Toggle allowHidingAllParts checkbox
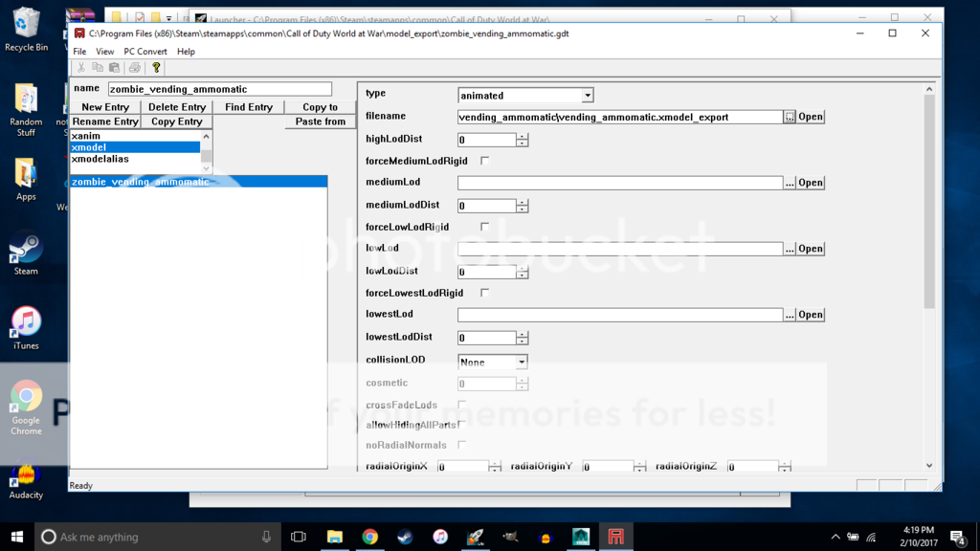 click(x=461, y=425)
